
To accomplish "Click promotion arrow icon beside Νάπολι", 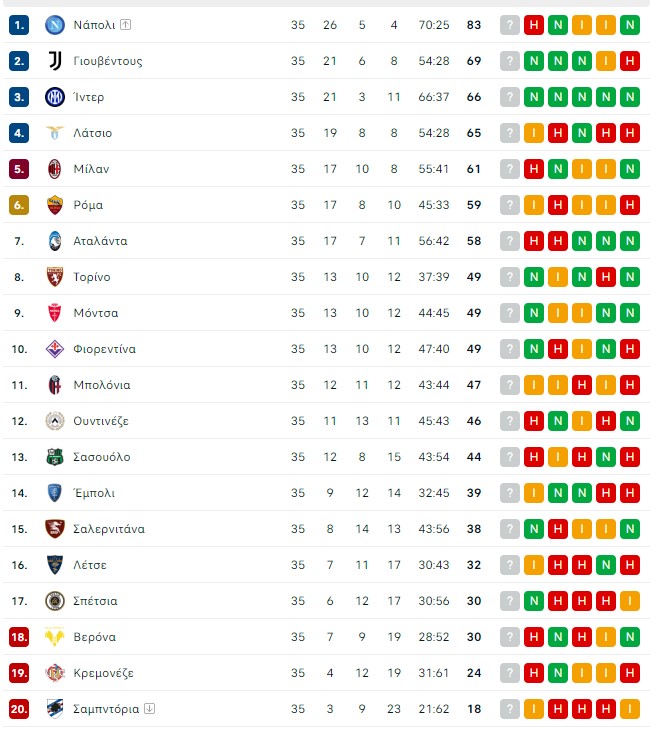I will click(125, 24).
